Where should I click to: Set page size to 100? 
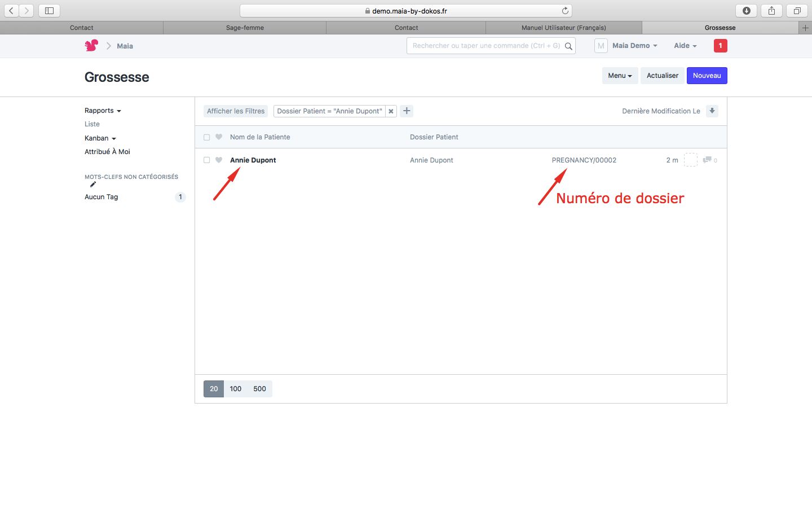coord(236,389)
